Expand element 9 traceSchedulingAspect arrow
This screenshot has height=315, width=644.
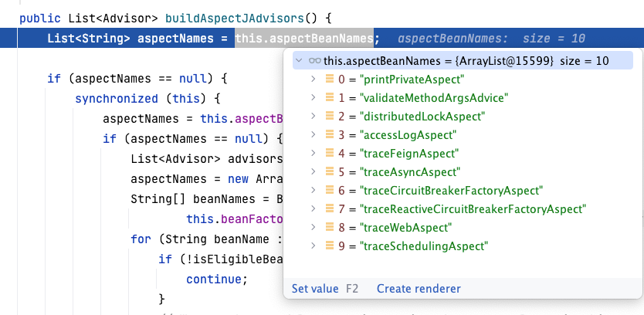point(313,246)
